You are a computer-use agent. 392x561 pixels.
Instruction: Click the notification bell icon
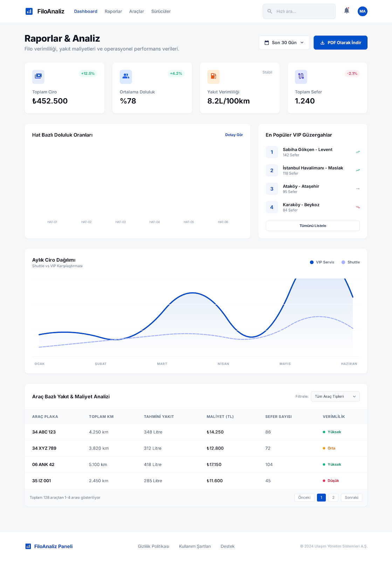coord(346,11)
